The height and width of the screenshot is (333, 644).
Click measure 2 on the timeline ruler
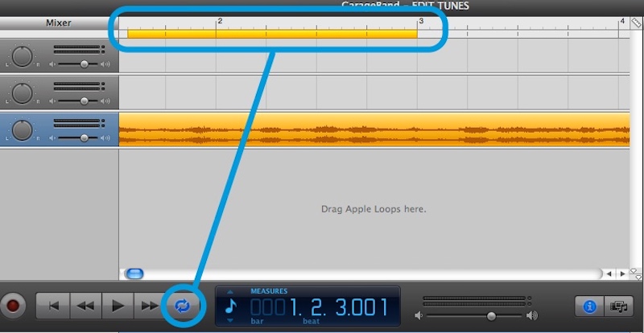pos(220,21)
